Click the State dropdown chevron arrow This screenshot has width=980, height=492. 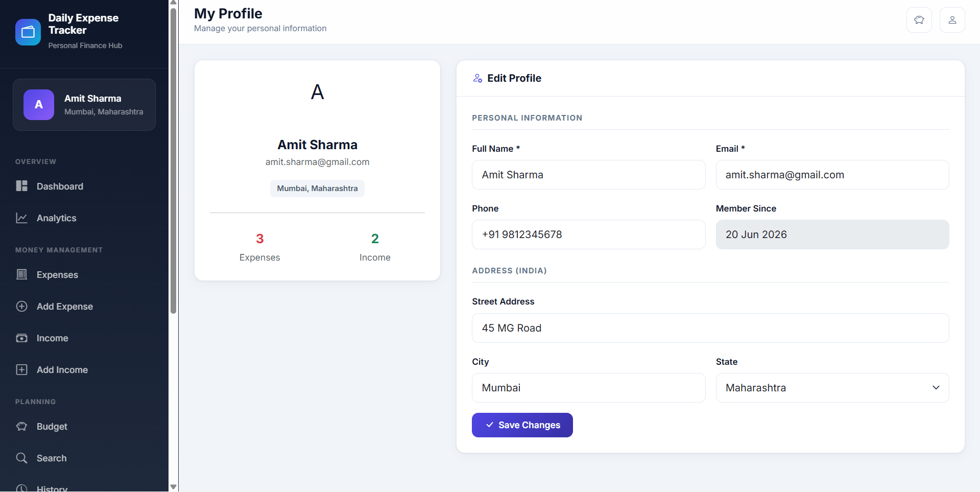click(936, 388)
